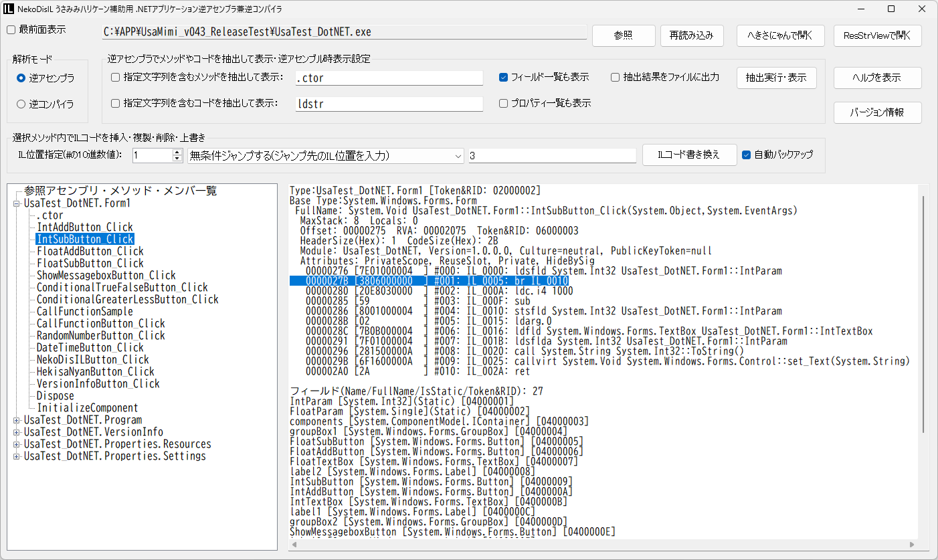Click へきさにゃんで開く button
The width and height of the screenshot is (938, 560).
pos(780,35)
